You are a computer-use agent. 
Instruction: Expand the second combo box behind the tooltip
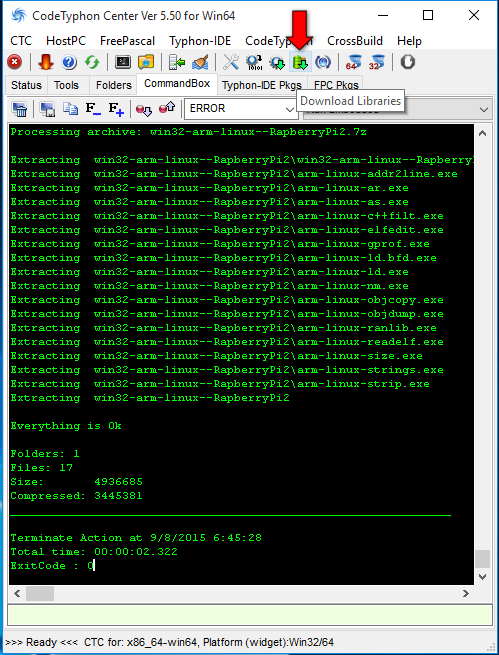(x=484, y=109)
